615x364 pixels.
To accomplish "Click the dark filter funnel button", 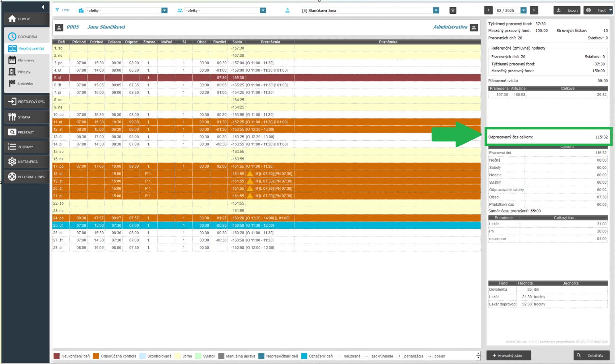I will 453,10.
